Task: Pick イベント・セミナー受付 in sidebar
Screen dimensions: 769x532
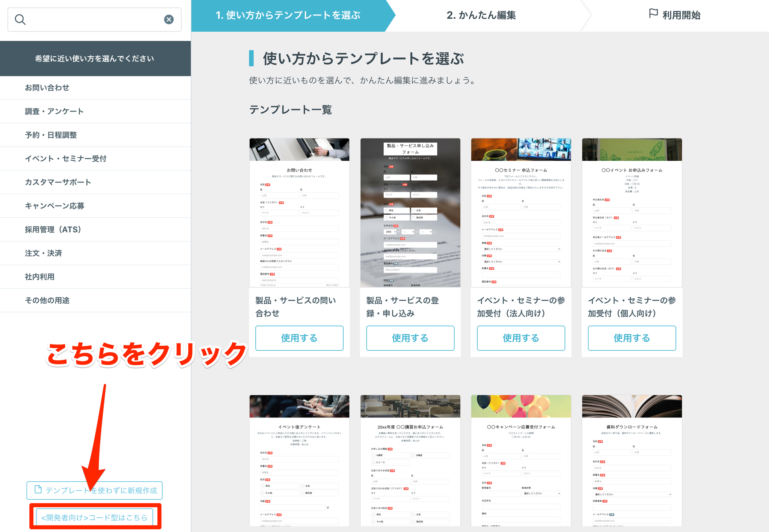Action: point(66,158)
